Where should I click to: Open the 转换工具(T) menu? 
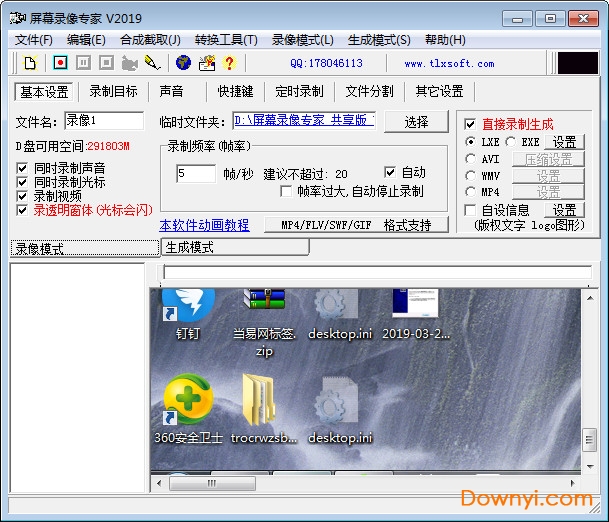(x=226, y=40)
